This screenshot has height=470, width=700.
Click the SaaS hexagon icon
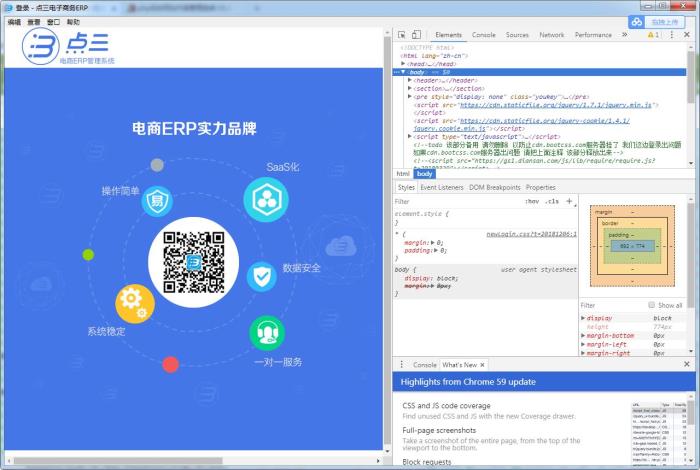(266, 200)
